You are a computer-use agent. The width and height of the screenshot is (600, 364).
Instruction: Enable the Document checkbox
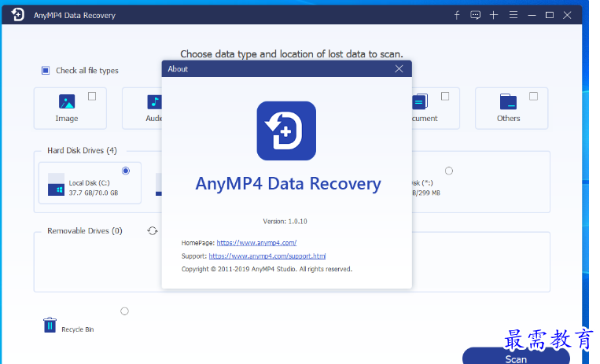[x=445, y=96]
